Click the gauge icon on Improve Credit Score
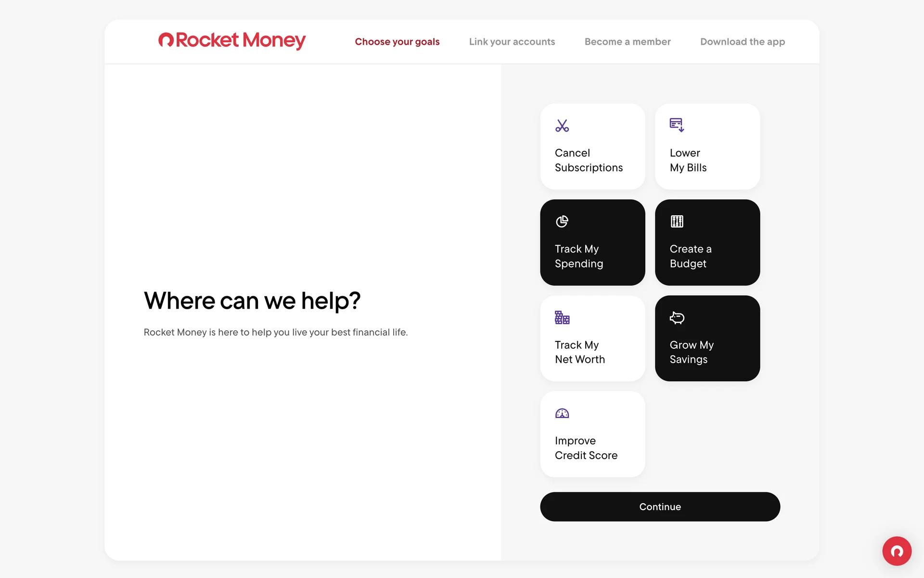 tap(562, 413)
